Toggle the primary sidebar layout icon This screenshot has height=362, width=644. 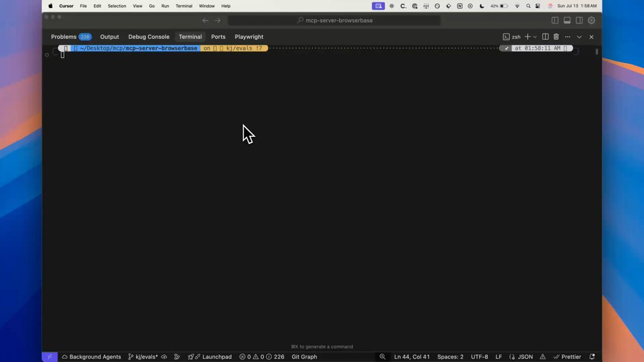[555, 20]
